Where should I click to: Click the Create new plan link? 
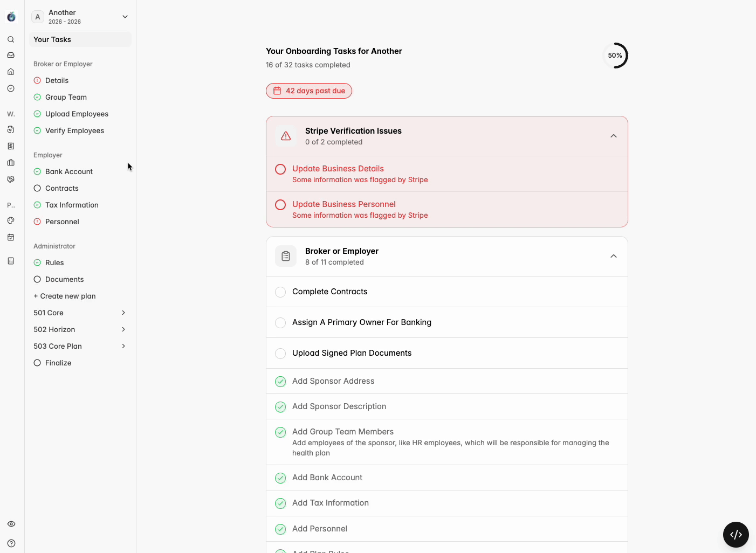(65, 296)
